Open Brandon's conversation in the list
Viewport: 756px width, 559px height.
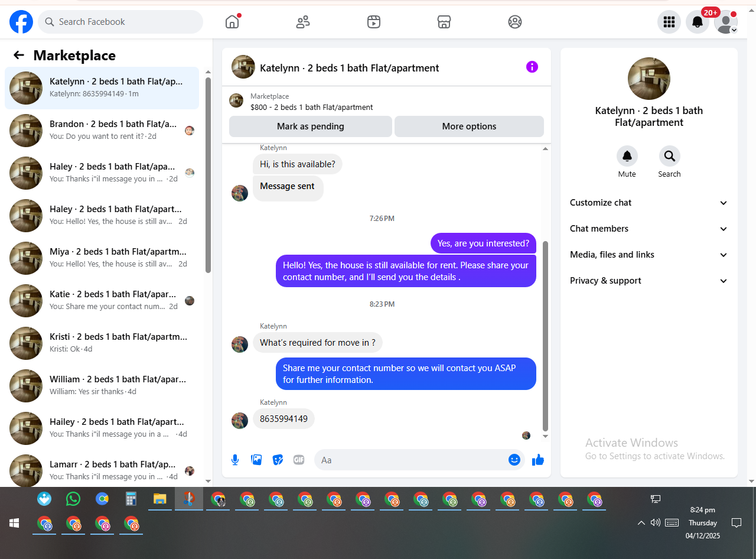(x=102, y=131)
